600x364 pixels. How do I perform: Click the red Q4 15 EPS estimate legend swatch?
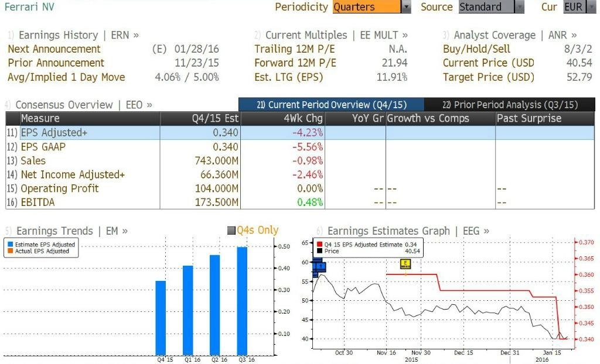(x=319, y=244)
